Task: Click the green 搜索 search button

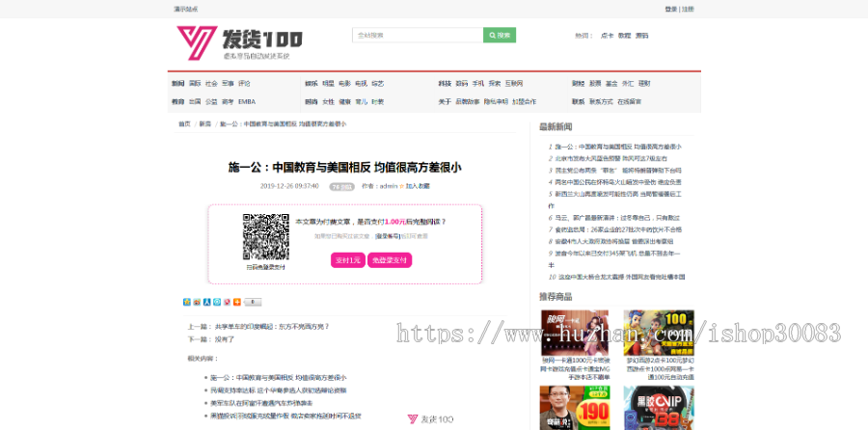Action: (500, 36)
